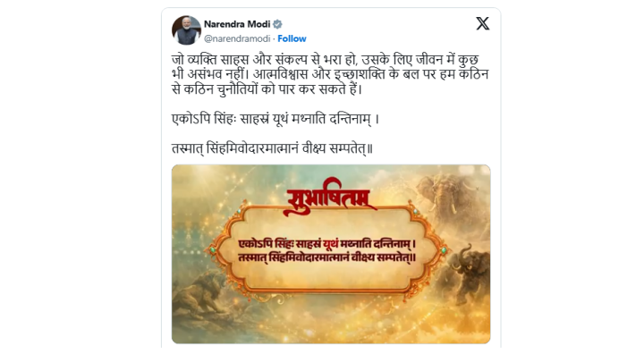Click the green gem on the frame's right edge
The width and height of the screenshot is (644, 362).
[444, 250]
